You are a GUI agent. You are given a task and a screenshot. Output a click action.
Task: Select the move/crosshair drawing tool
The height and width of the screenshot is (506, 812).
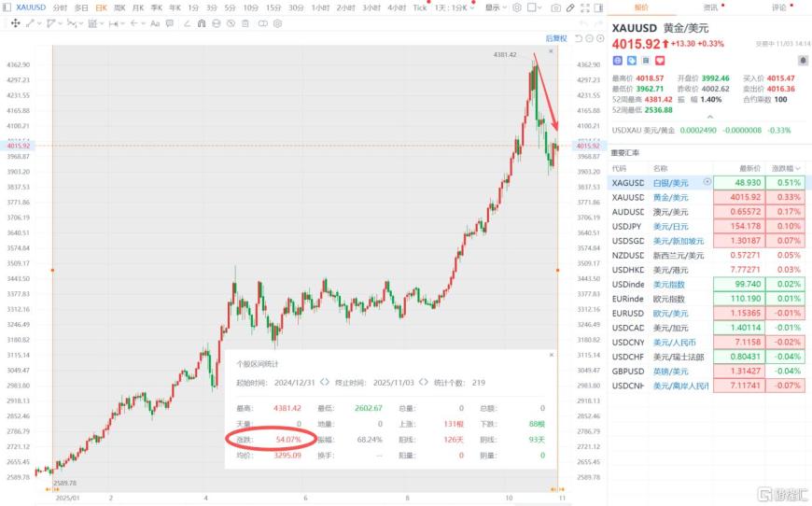[x=15, y=23]
